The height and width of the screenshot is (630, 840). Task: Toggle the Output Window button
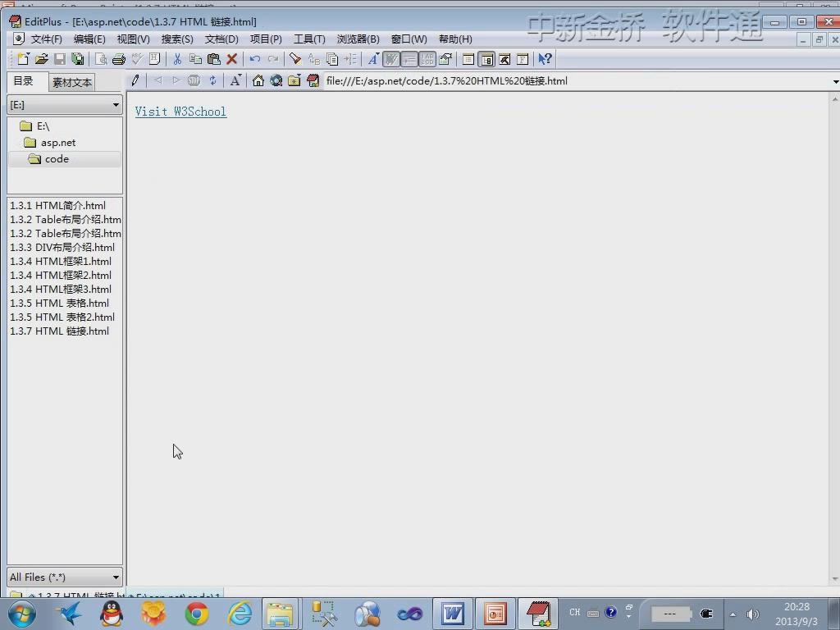point(504,59)
